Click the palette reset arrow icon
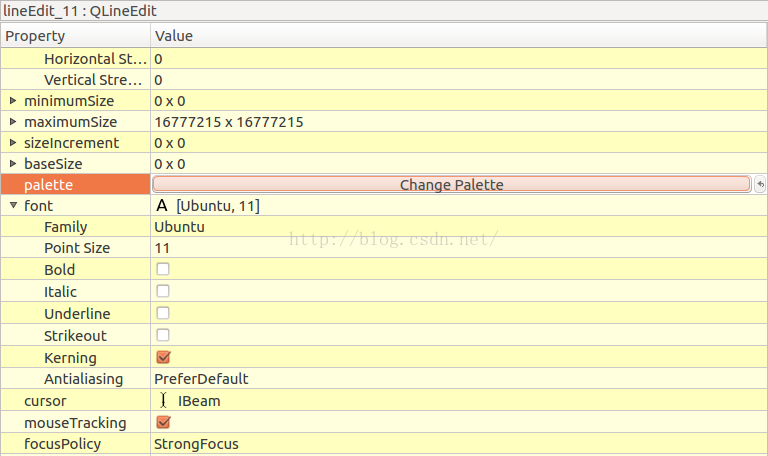This screenshot has height=456, width=768. tap(760, 185)
